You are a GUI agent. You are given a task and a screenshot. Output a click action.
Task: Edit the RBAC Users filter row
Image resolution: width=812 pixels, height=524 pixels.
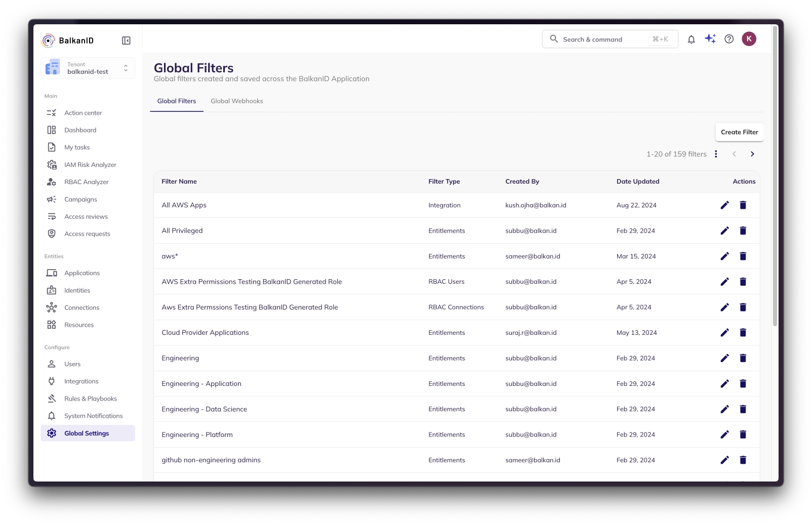[x=725, y=282]
